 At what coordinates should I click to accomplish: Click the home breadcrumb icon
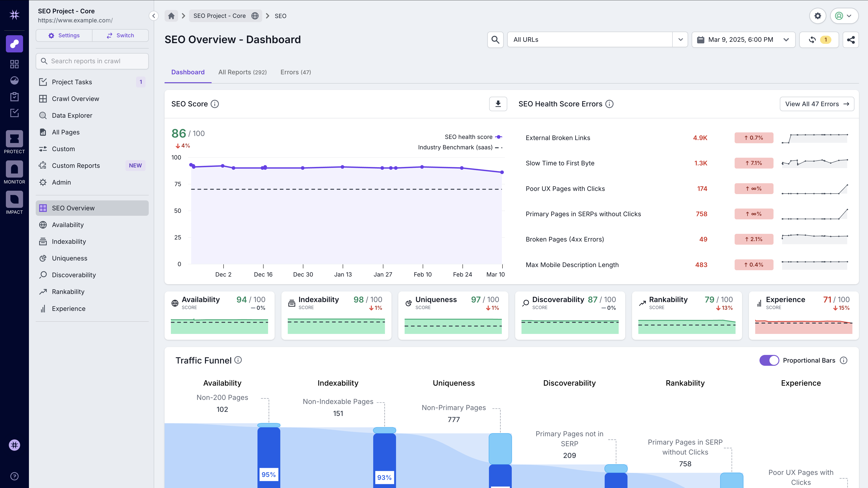coord(171,16)
